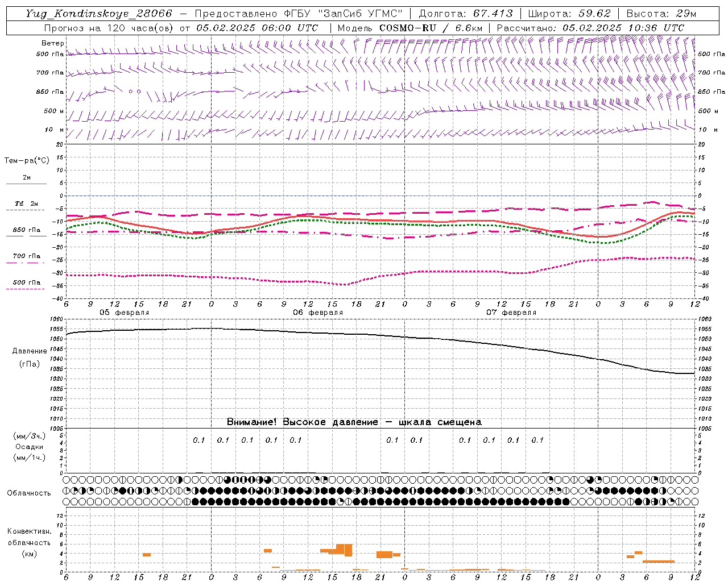The height and width of the screenshot is (582, 728).
Task: Click the 2м temperature legend label
Action: click(27, 178)
